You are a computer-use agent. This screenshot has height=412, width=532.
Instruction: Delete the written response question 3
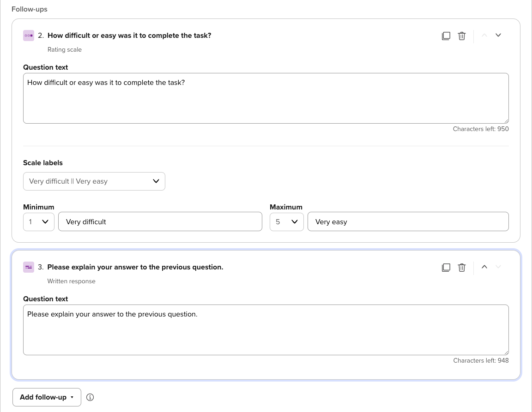click(462, 268)
